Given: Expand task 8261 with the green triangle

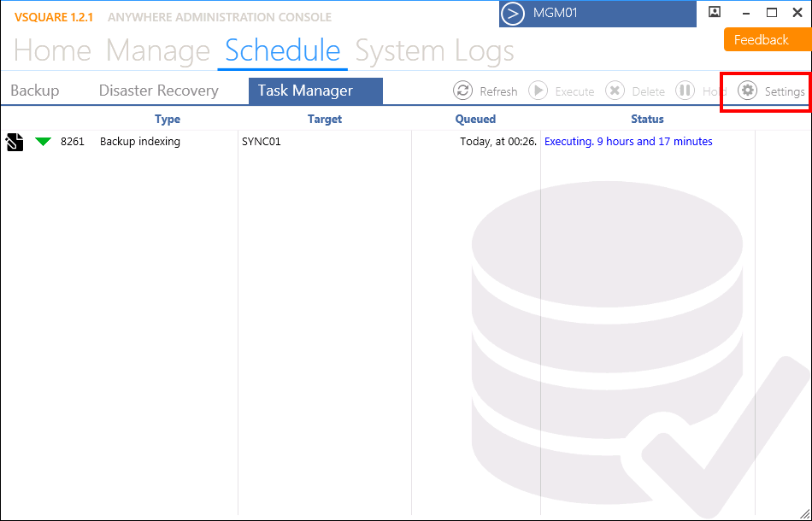Looking at the screenshot, I should pos(43,141).
